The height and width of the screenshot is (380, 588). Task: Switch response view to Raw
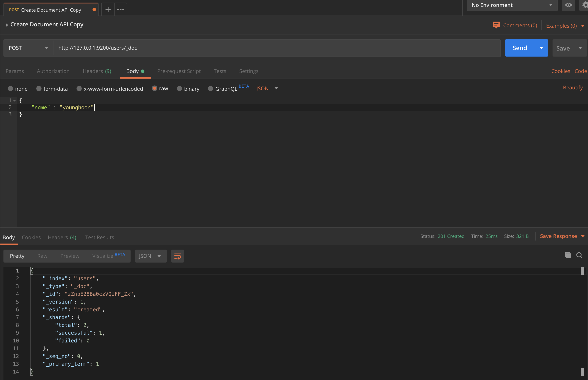pos(42,256)
